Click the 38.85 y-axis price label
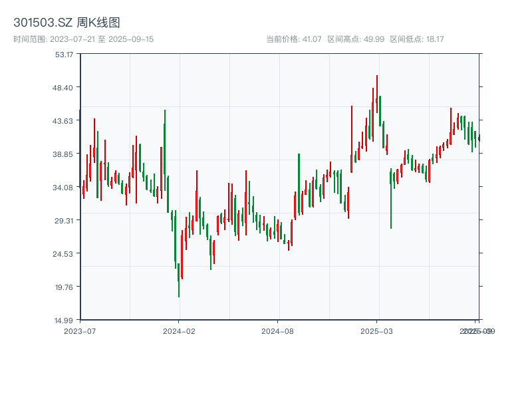The width and height of the screenshot is (532, 399). (64, 154)
